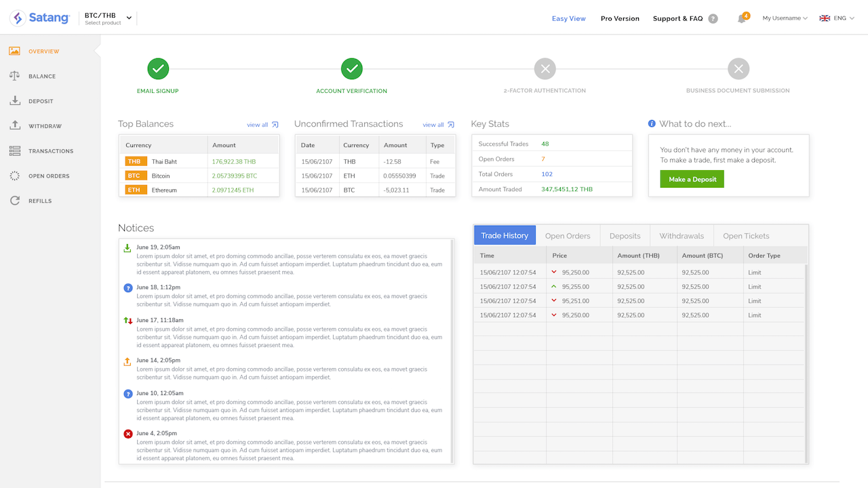Click the Deposit download icon in sidebar

(x=14, y=101)
